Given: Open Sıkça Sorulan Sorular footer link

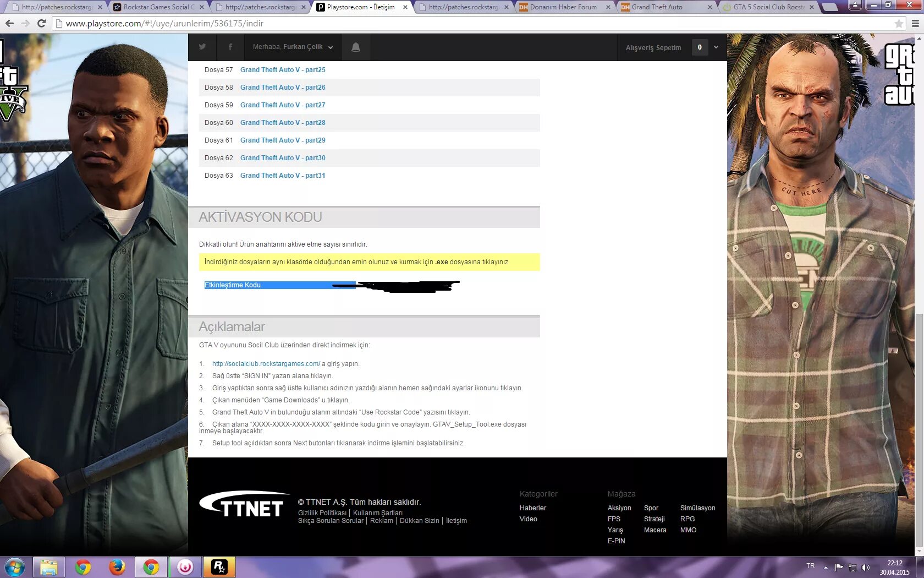Looking at the screenshot, I should [331, 521].
